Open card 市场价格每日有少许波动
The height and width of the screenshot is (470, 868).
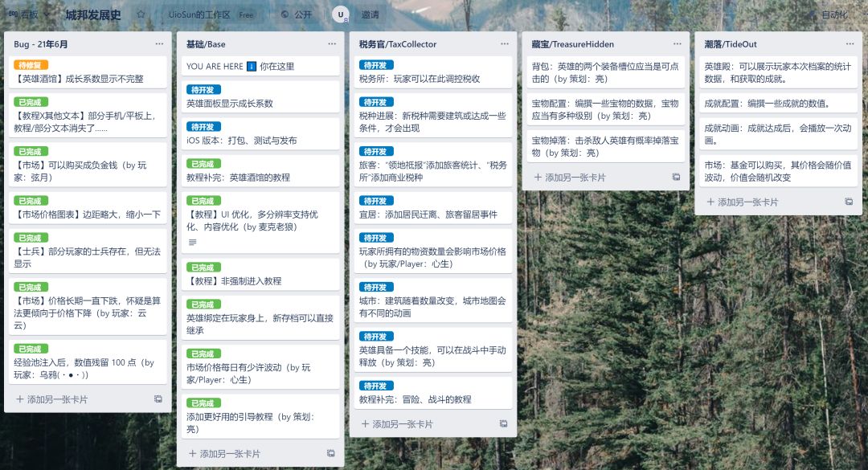click(260, 367)
